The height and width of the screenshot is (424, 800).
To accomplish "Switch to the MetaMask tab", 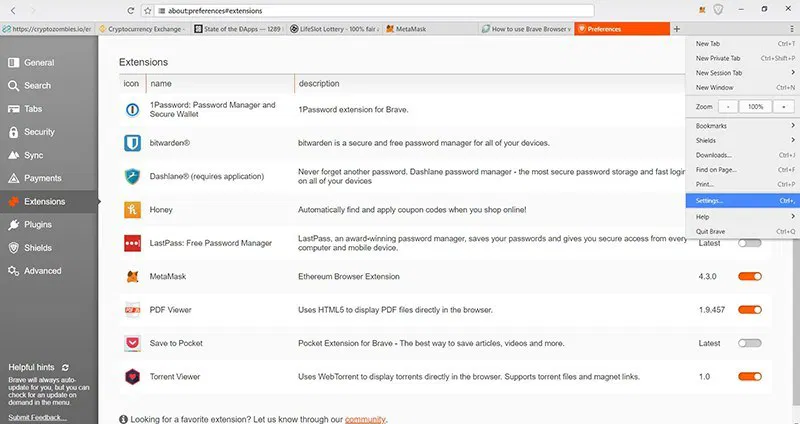I will (x=430, y=29).
